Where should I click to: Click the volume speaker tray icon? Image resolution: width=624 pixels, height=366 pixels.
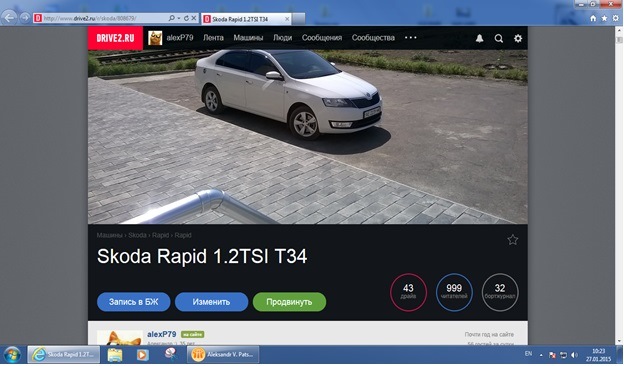pos(574,355)
